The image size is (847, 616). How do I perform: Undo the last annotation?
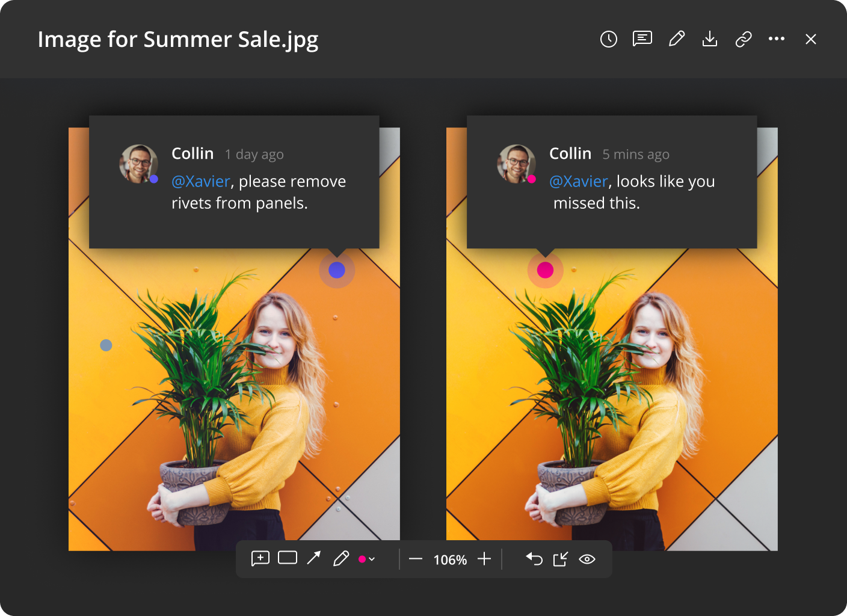tap(534, 559)
